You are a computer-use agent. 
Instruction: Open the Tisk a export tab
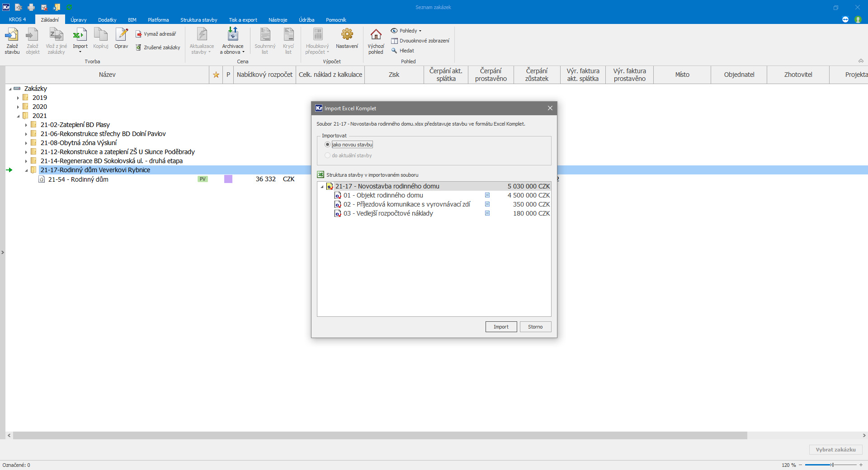click(x=243, y=20)
